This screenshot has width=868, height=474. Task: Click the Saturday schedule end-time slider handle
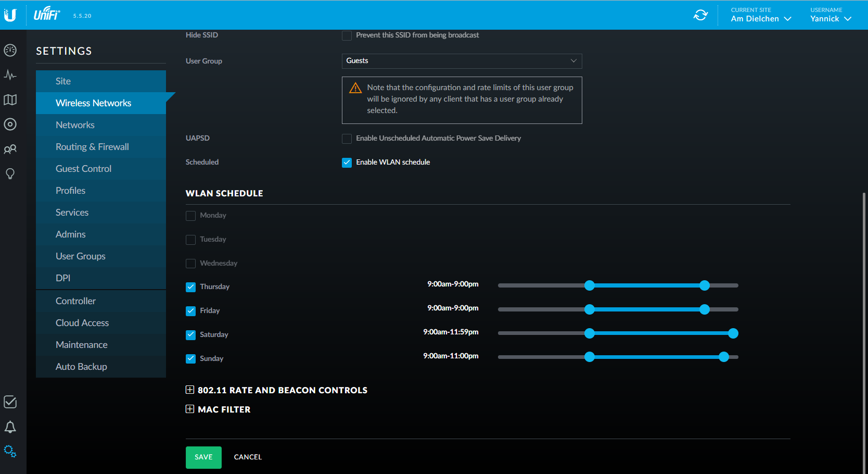point(733,333)
